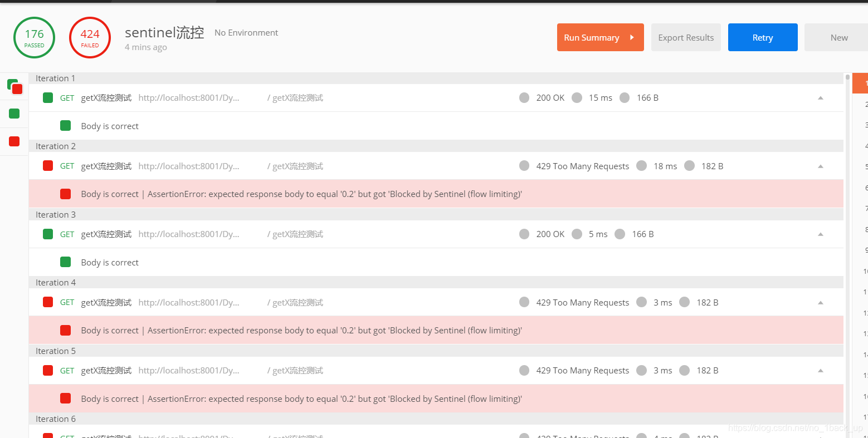The height and width of the screenshot is (438, 868).
Task: Click the green test square beside Iteration 1 'Body is correct'
Action: point(65,126)
